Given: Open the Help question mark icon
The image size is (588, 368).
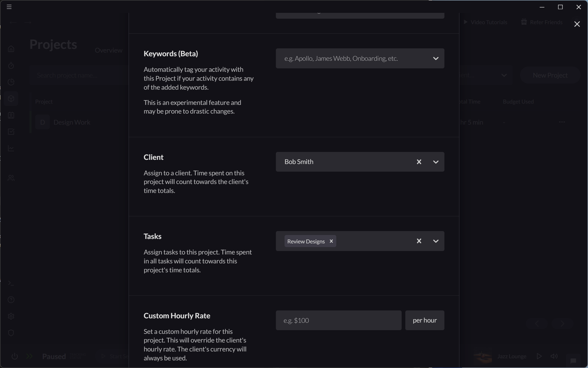Looking at the screenshot, I should [11, 300].
